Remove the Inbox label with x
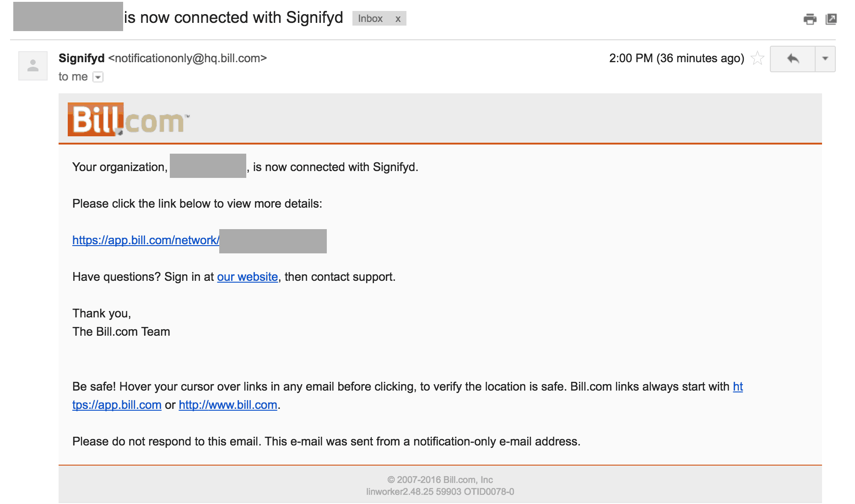The image size is (855, 504). click(398, 19)
